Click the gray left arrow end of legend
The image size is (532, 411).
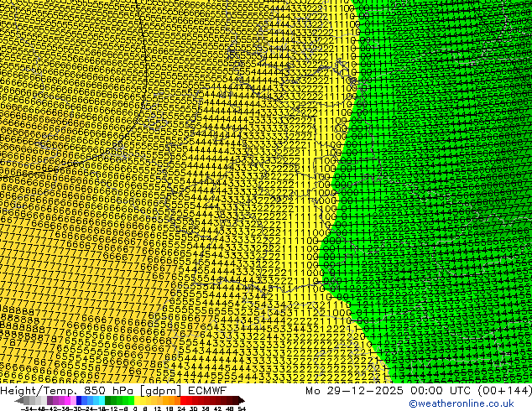pyautogui.click(x=19, y=400)
